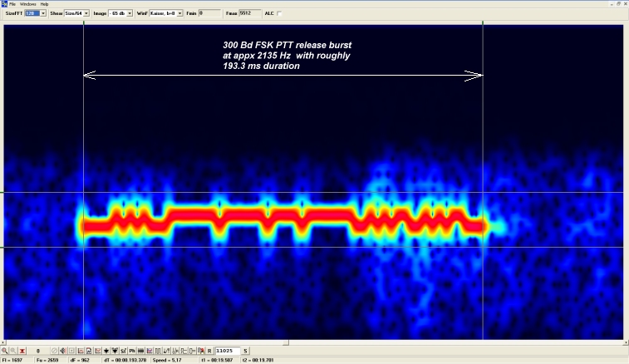The image size is (629, 364).
Task: Click the red X icon in bottom toolbar
Action: (23, 351)
